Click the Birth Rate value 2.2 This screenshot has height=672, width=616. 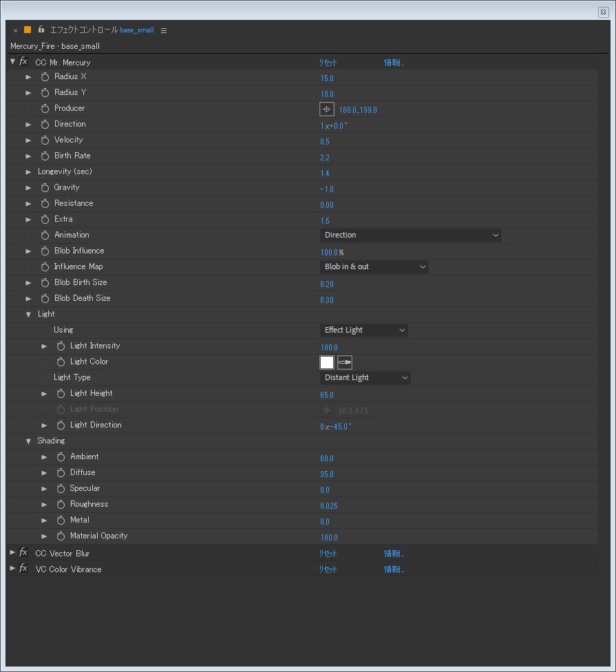pos(325,158)
